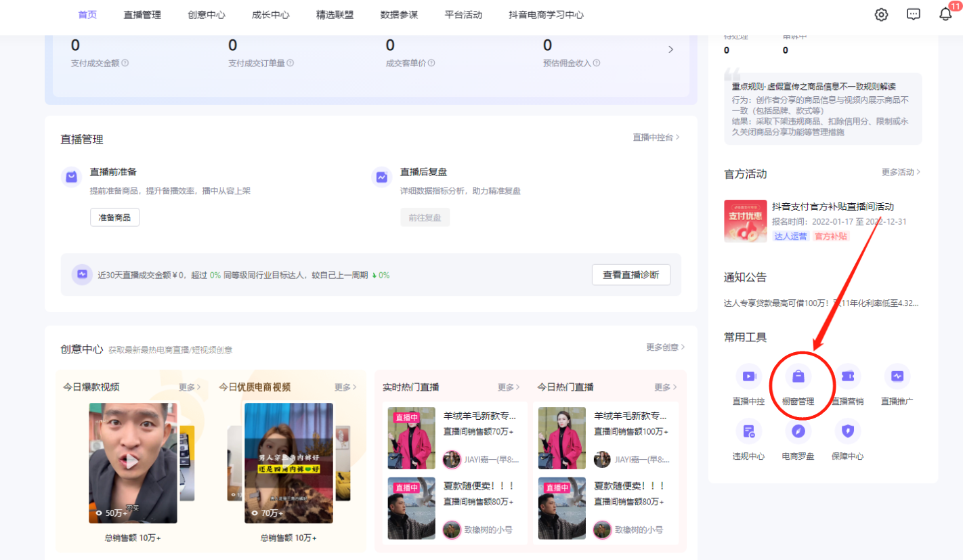
Task: Open 违规中心 tool icon
Action: click(x=748, y=431)
